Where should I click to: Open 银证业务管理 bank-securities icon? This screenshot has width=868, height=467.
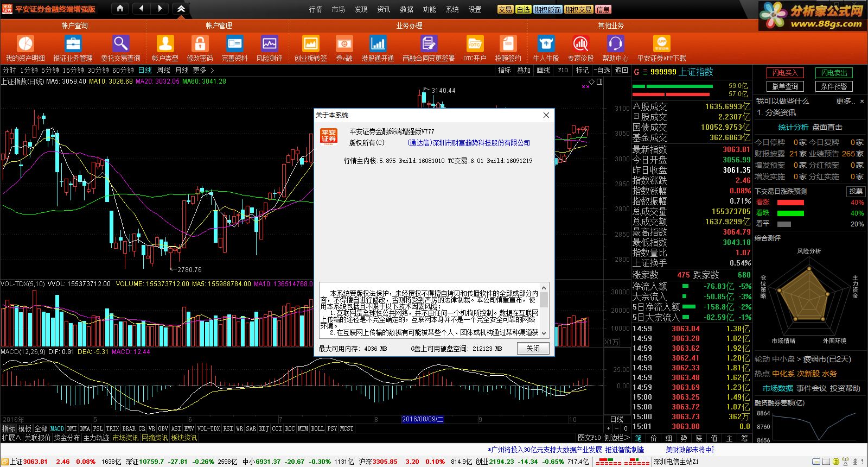(73, 43)
